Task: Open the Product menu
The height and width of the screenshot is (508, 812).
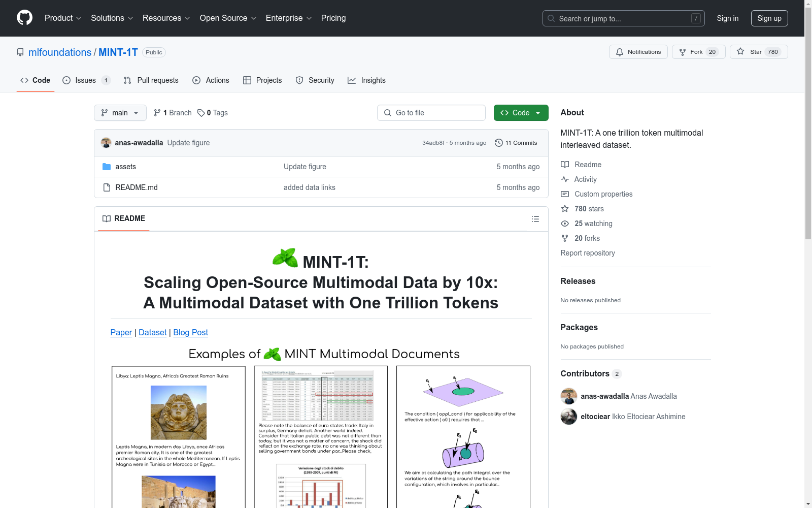Action: [63, 18]
